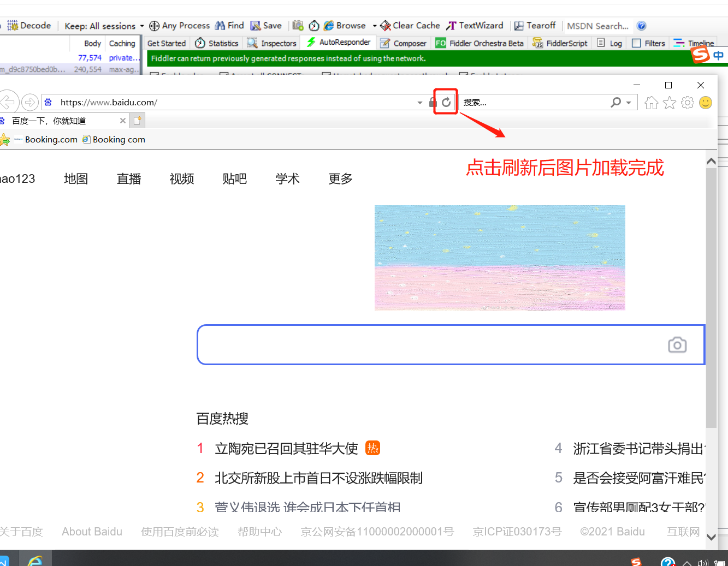Click the Save toolbar button
Viewport: 728px width, 566px height.
pyautogui.click(x=266, y=26)
